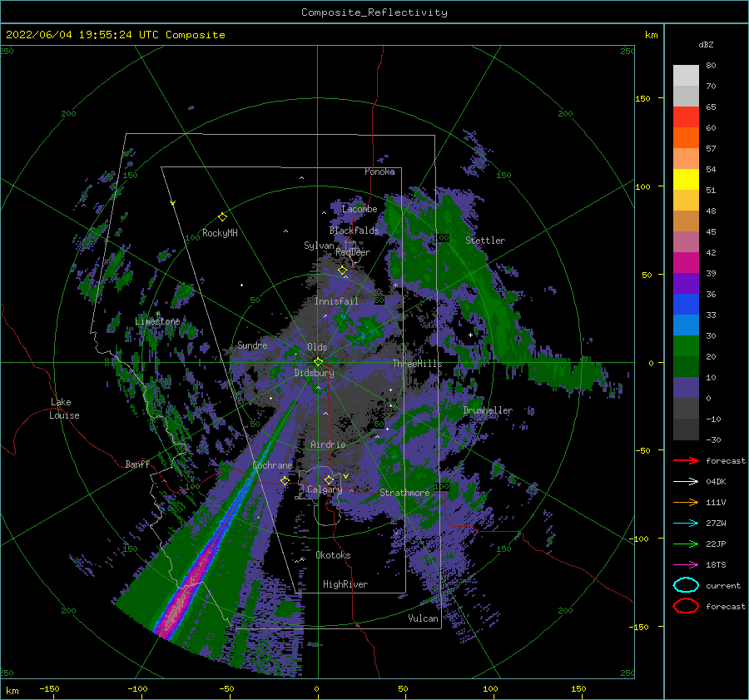Click the Sylvan label
This screenshot has height=700, width=749.
coord(319,246)
